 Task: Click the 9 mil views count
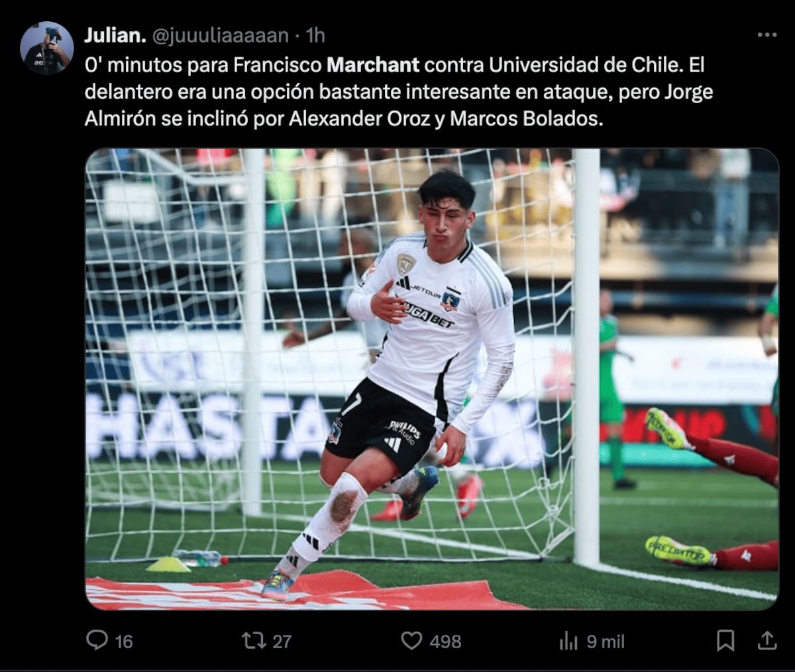606,641
